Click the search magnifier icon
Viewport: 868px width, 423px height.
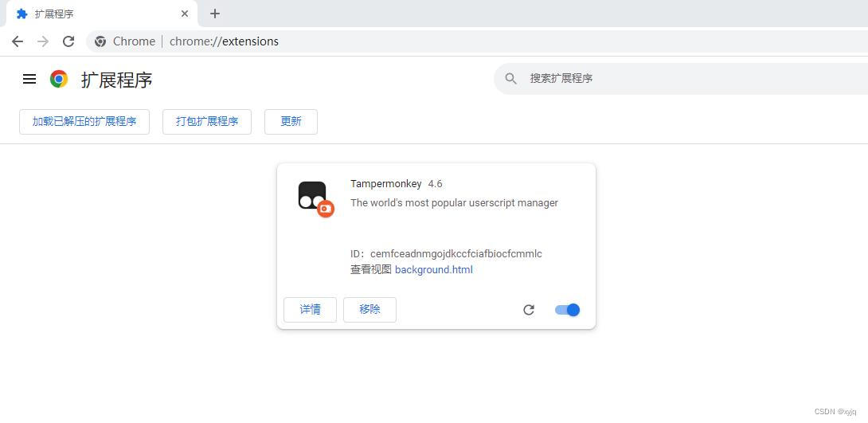(511, 79)
